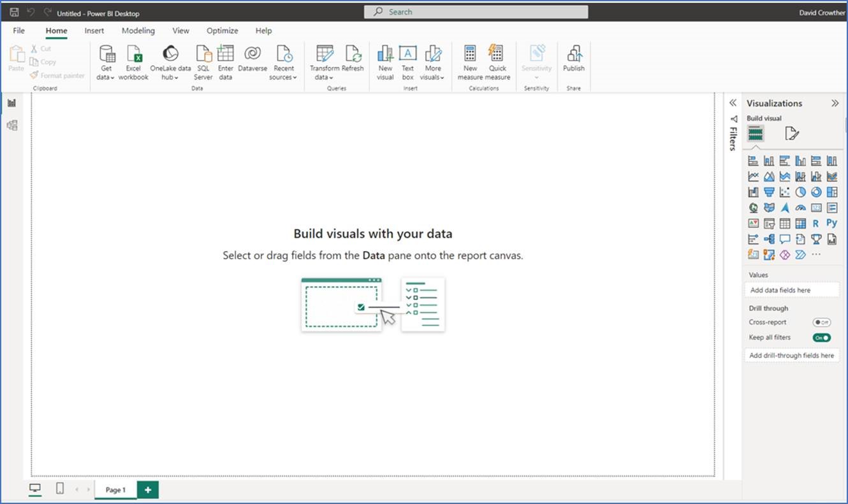Open the Get data dropdown
Image resolution: width=848 pixels, height=504 pixels.
pyautogui.click(x=106, y=62)
